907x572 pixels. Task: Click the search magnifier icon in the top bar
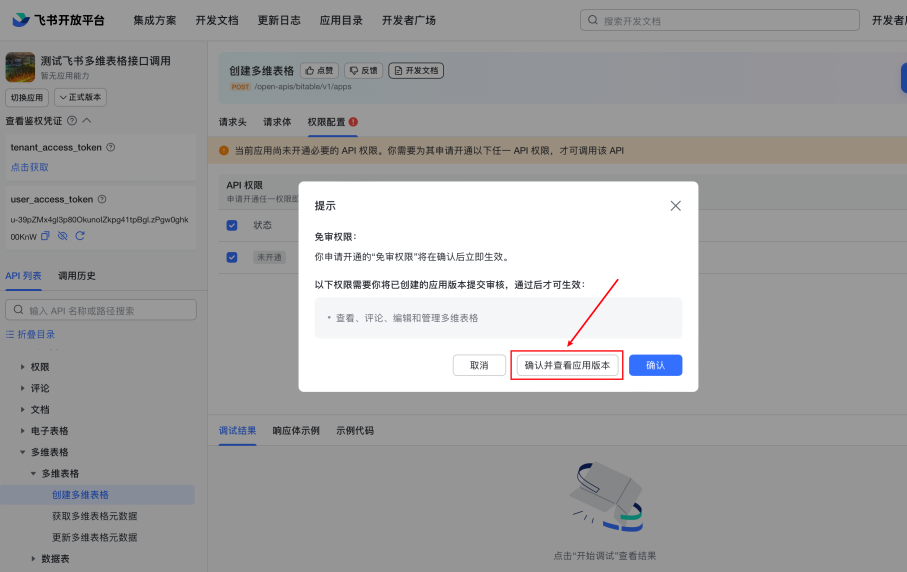593,20
